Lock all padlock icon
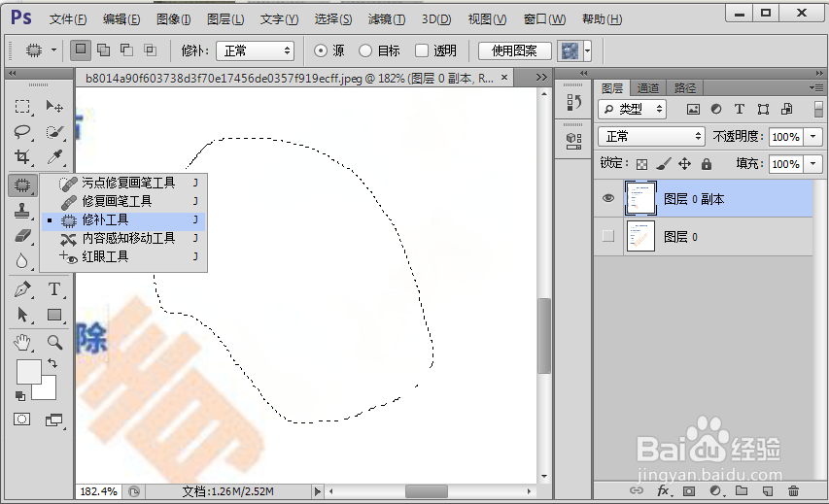 707,164
